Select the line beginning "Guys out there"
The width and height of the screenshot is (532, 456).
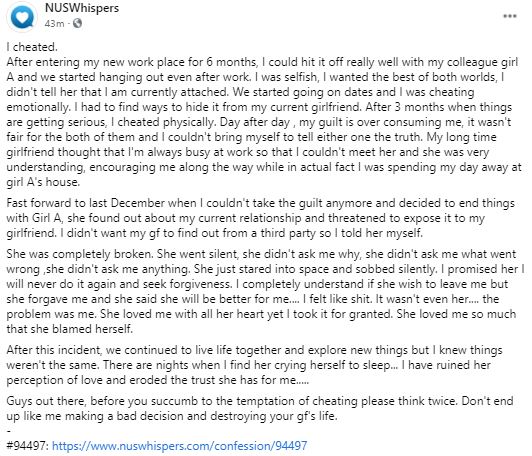[x=260, y=401]
